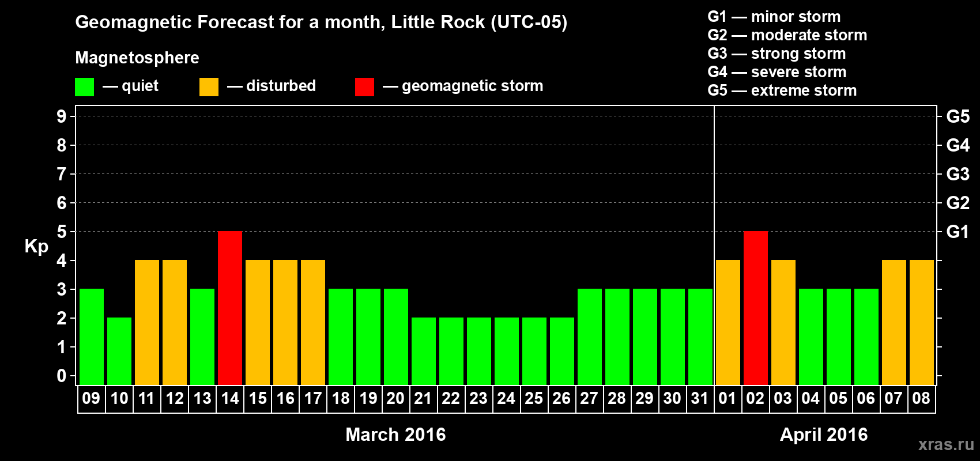Click the '— quiet' legend label

(x=130, y=86)
